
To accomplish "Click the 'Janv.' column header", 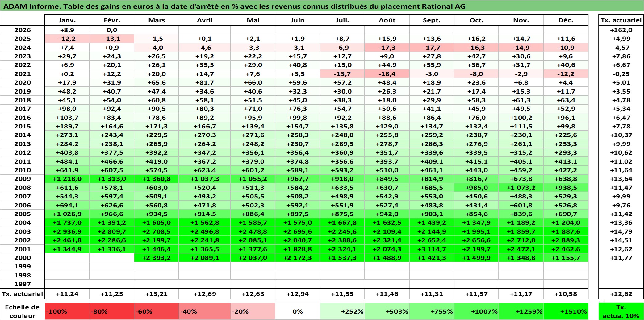I will click(x=67, y=20).
